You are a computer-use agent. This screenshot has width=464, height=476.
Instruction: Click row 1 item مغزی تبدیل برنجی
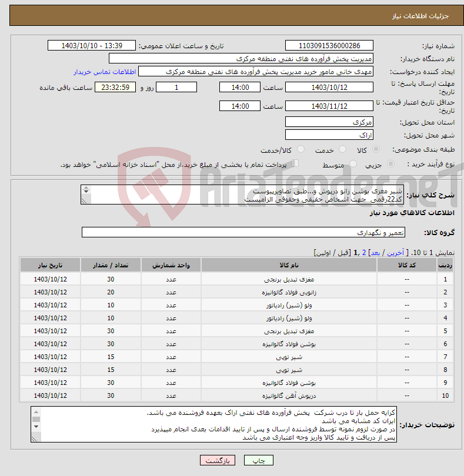tap(289, 279)
